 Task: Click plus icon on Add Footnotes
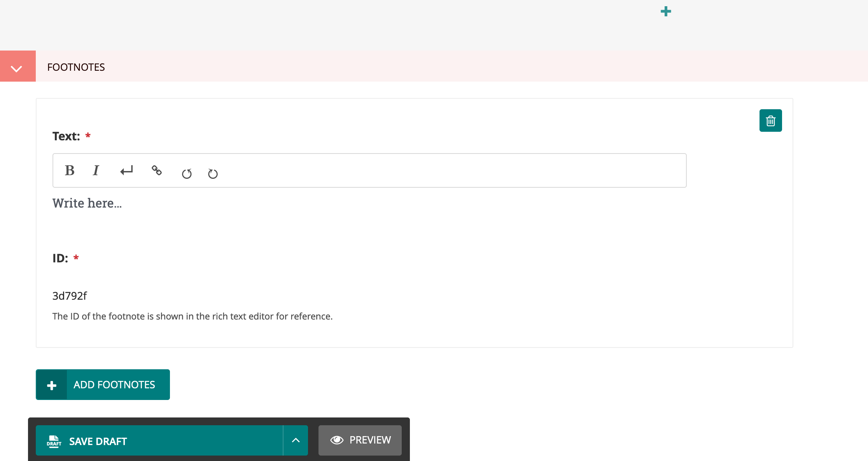point(52,385)
